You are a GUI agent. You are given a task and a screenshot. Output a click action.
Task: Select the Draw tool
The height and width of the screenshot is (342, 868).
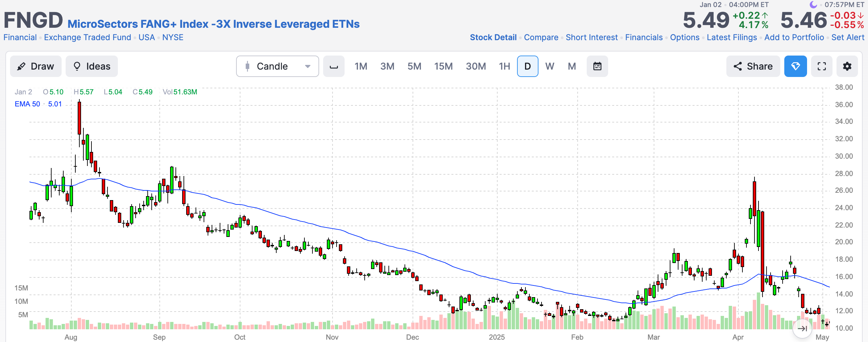point(36,66)
